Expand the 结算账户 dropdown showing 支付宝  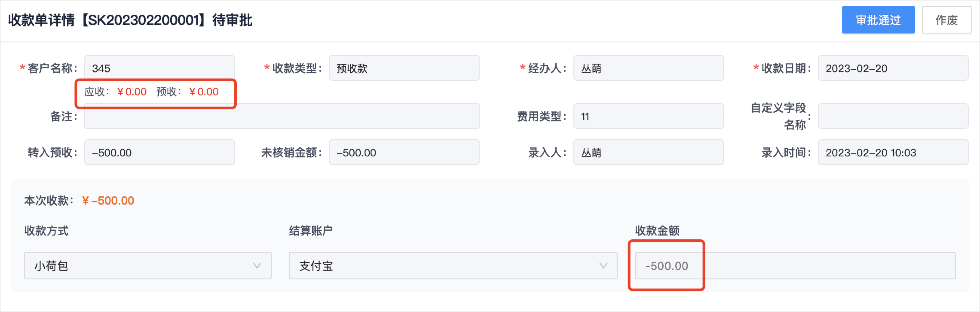click(x=453, y=266)
